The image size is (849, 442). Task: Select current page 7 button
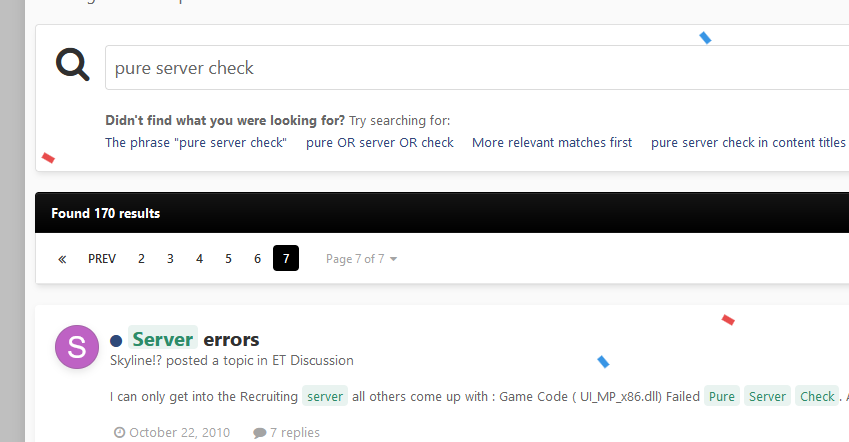pyautogui.click(x=286, y=258)
